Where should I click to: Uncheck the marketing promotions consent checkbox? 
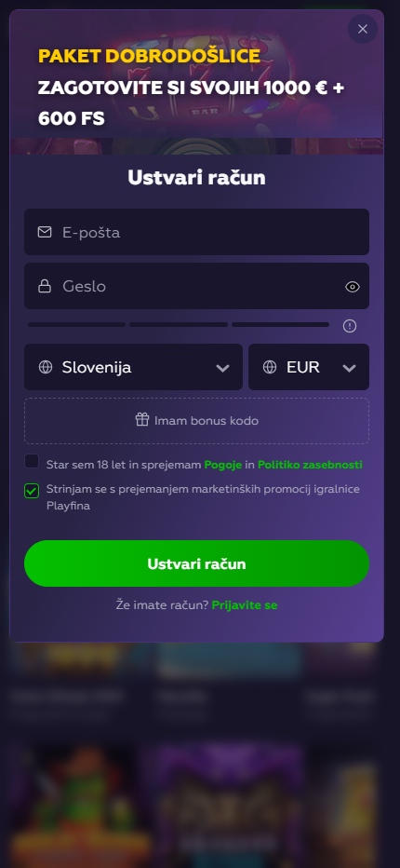tap(32, 491)
